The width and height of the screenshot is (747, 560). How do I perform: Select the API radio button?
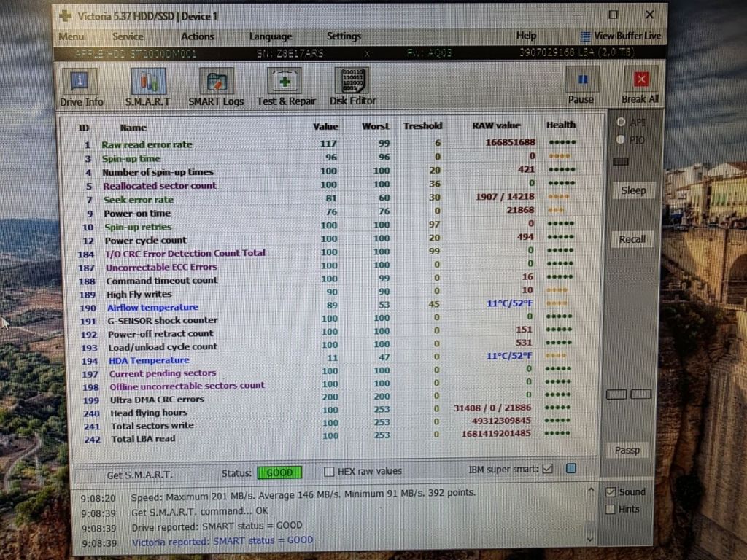pos(621,122)
